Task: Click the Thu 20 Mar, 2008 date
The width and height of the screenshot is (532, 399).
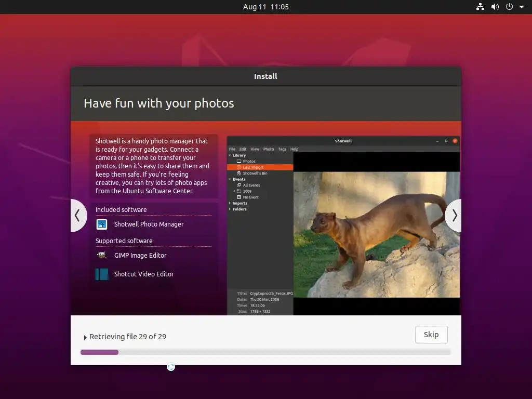Action: pos(264,299)
